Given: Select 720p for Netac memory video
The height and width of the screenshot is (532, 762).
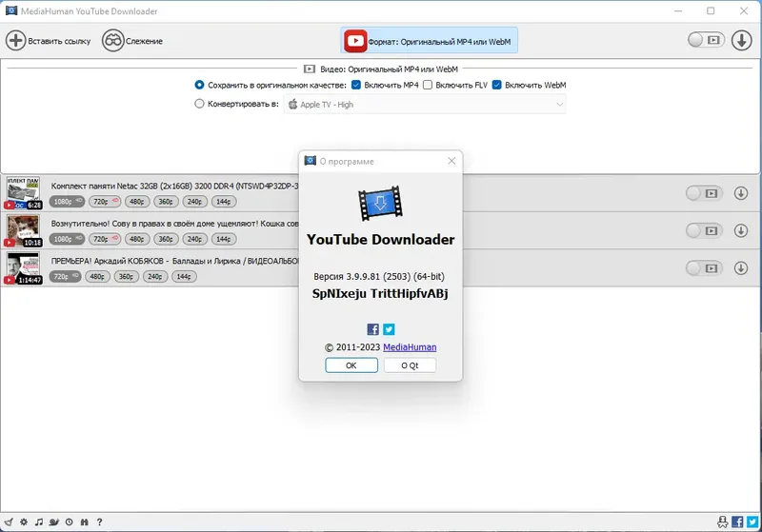Looking at the screenshot, I should pyautogui.click(x=105, y=202).
